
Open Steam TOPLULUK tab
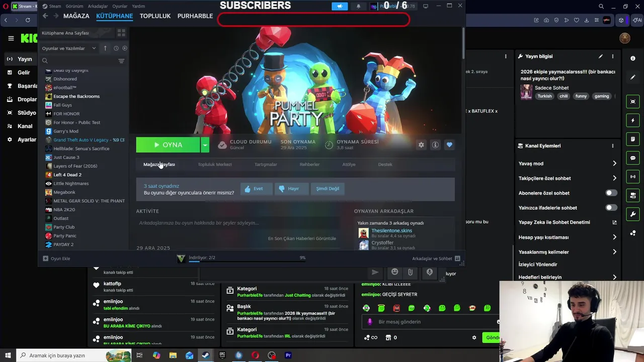[155, 16]
